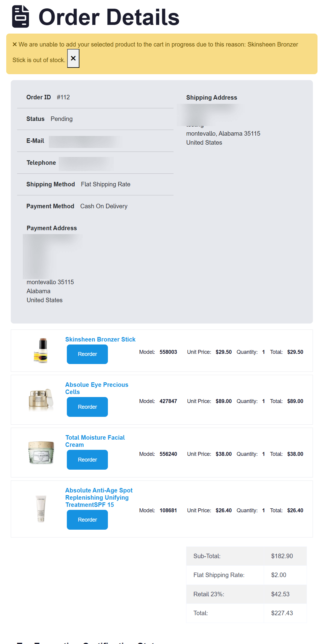Click the Order ID #112 value
Image resolution: width=318 pixels, height=644 pixels.
(x=63, y=97)
